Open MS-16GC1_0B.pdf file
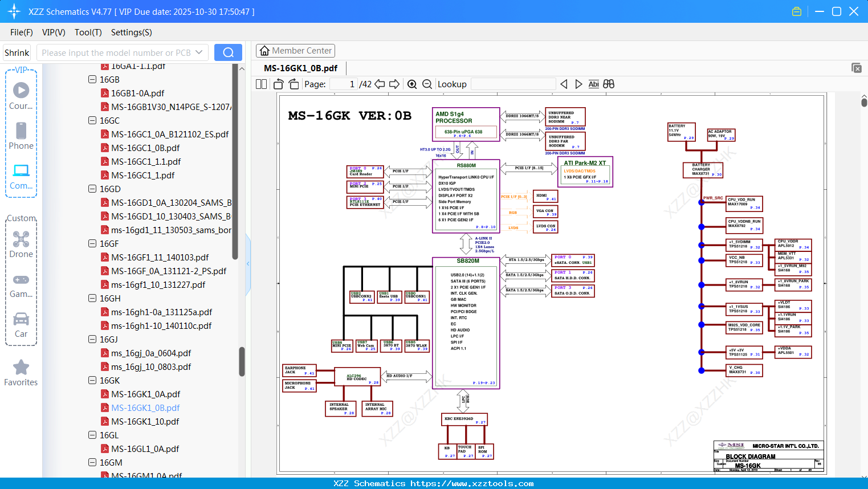 point(145,148)
